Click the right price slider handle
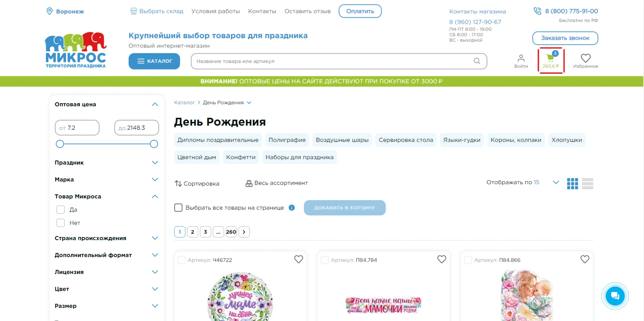Screen dimensions: 644x321 [154, 144]
